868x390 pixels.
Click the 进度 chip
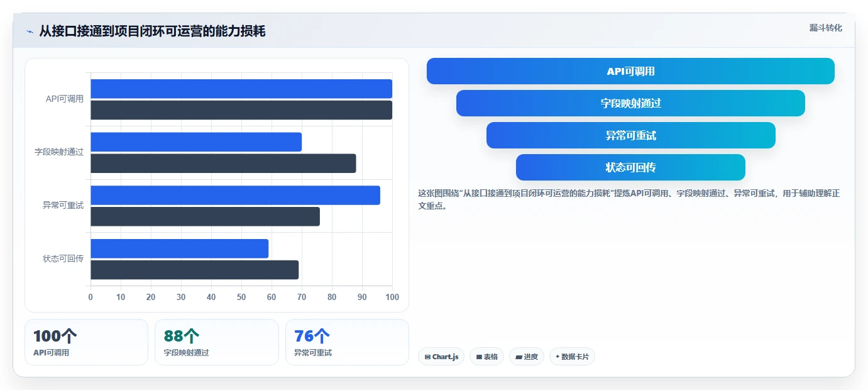click(x=527, y=357)
